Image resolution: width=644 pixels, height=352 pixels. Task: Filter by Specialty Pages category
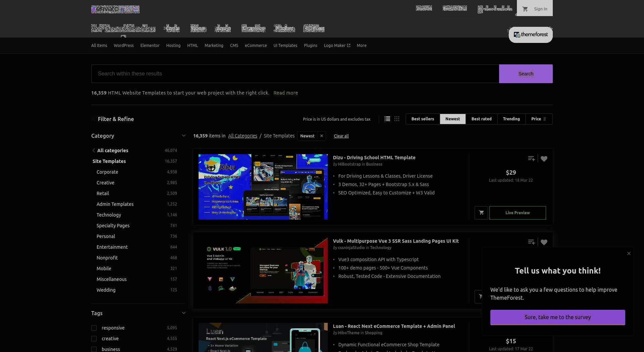pyautogui.click(x=113, y=226)
